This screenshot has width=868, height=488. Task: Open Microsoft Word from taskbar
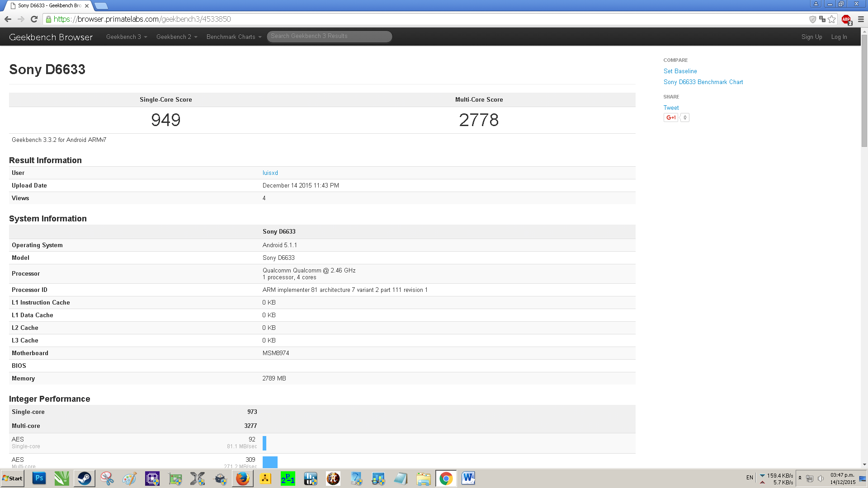469,479
